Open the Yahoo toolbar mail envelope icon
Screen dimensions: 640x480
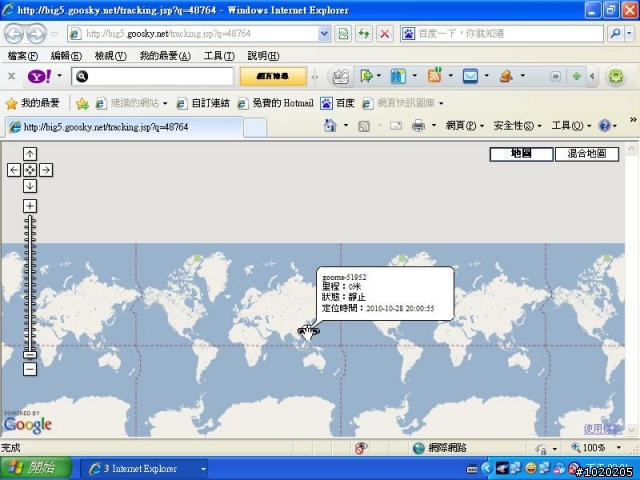coord(470,76)
